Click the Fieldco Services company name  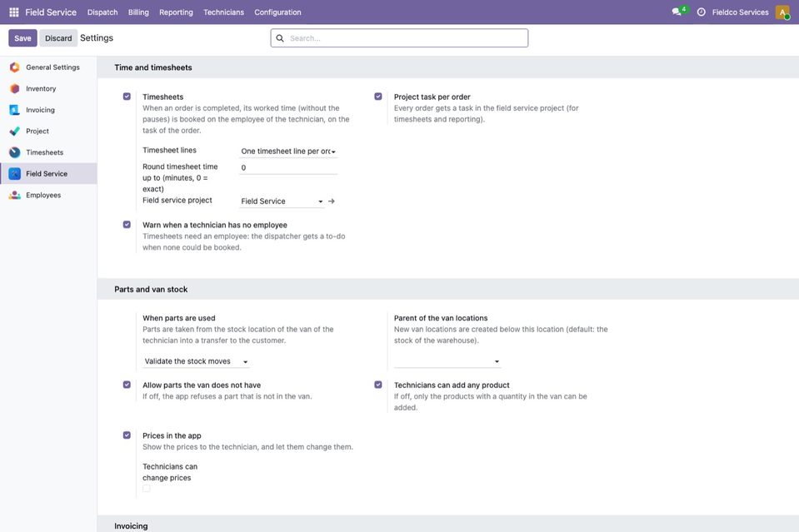pyautogui.click(x=741, y=12)
